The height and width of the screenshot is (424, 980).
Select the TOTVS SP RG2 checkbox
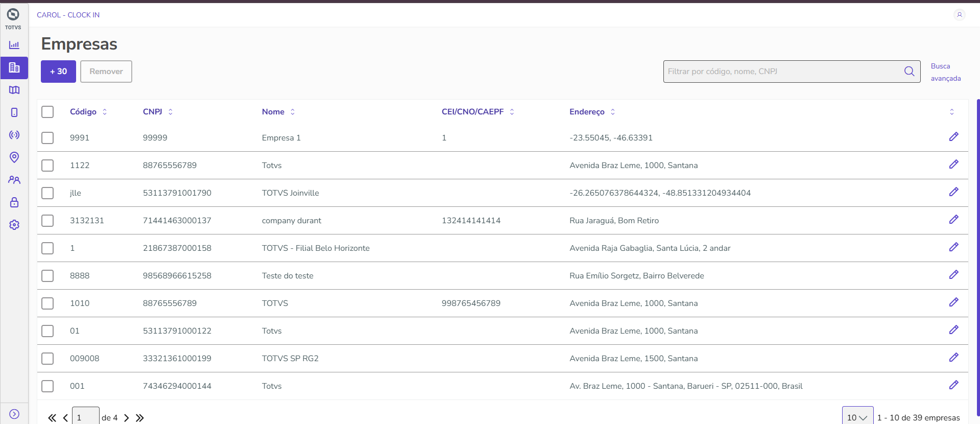click(x=47, y=359)
